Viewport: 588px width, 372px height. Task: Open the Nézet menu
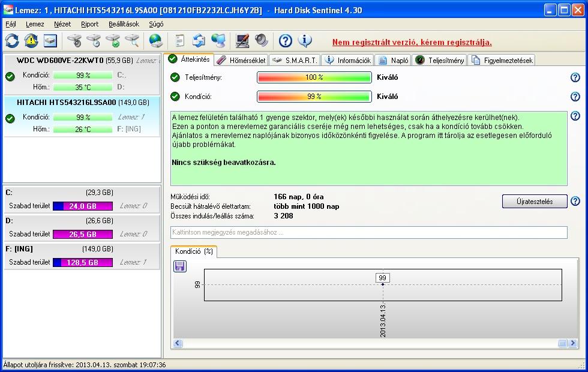62,24
